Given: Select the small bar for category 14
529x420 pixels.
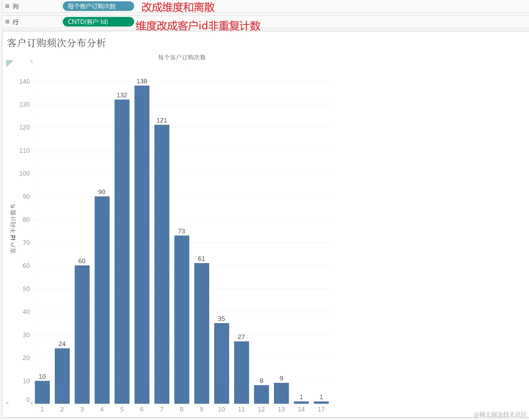Looking at the screenshot, I should [301, 402].
